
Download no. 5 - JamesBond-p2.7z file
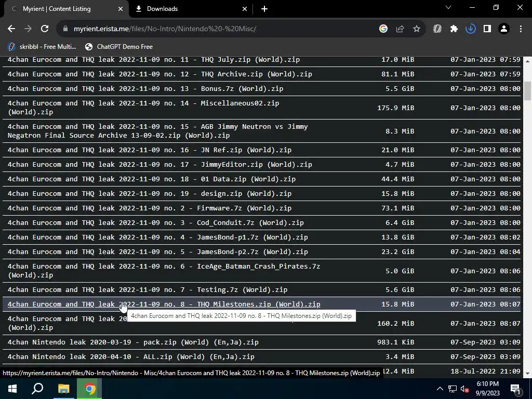point(157,252)
